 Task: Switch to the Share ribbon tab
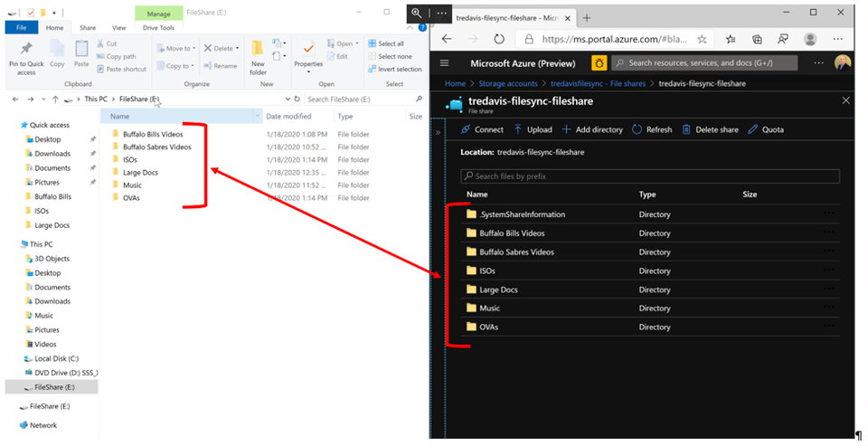(x=88, y=28)
